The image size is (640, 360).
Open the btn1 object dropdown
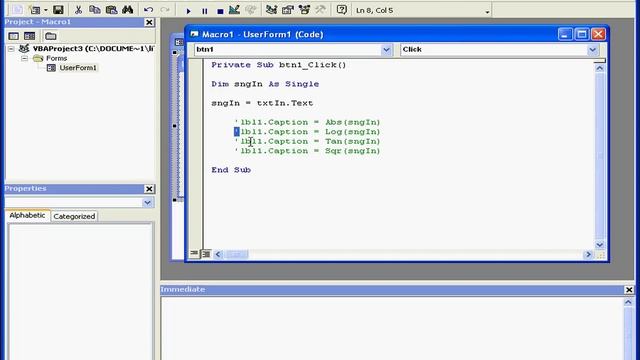pyautogui.click(x=386, y=50)
